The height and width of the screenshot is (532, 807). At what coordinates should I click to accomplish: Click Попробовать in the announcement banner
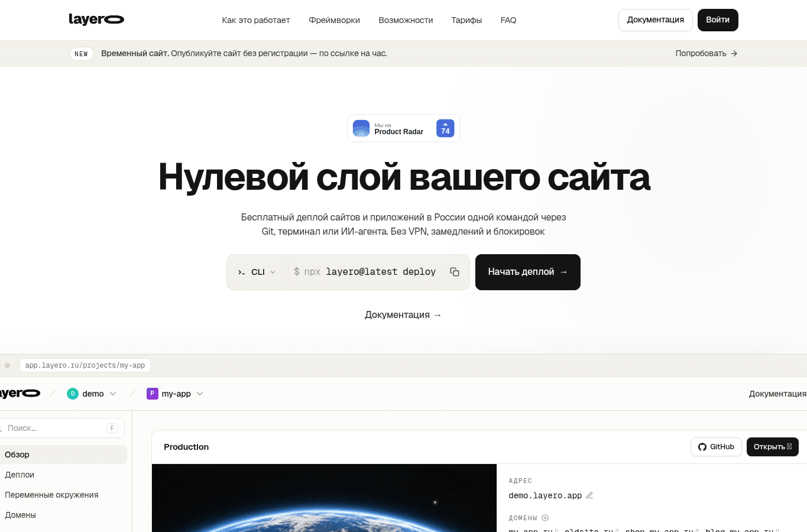click(706, 53)
